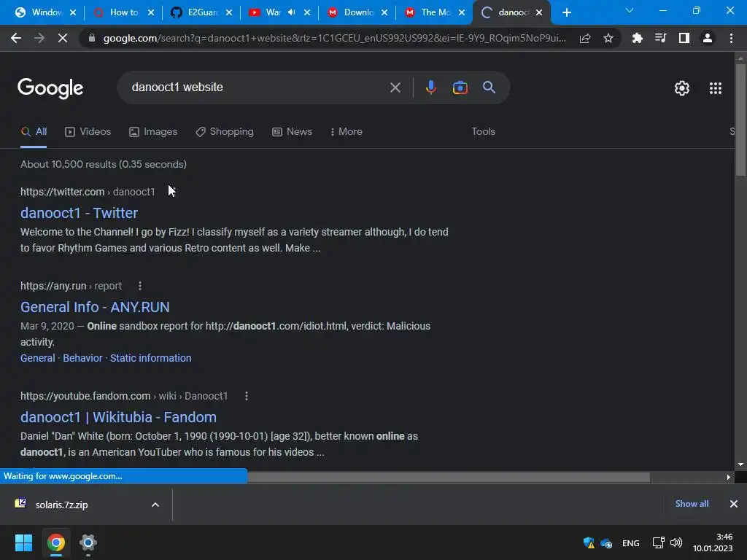Bookmark this tab with the star
This screenshot has height=560, width=747.
pyautogui.click(x=608, y=38)
